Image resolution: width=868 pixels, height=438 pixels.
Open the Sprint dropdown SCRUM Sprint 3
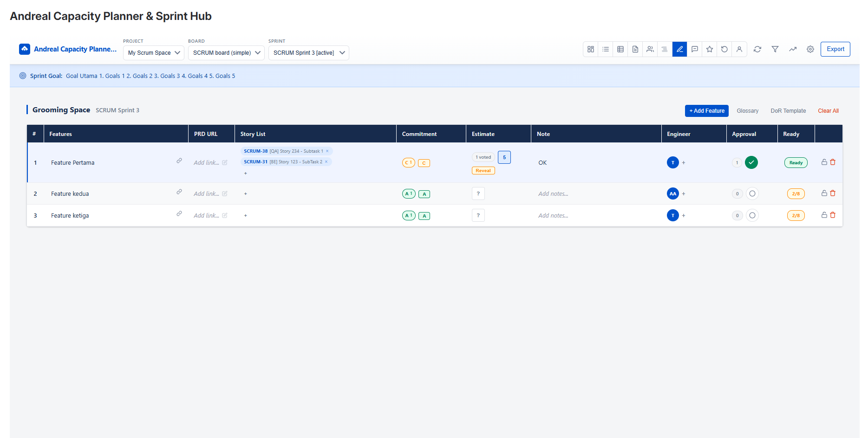pos(308,52)
